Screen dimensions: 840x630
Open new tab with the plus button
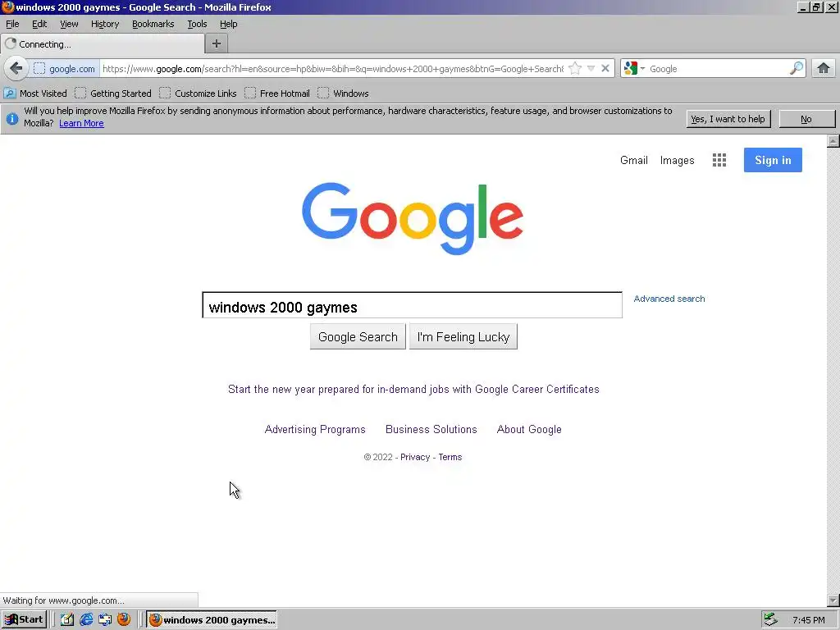point(217,44)
